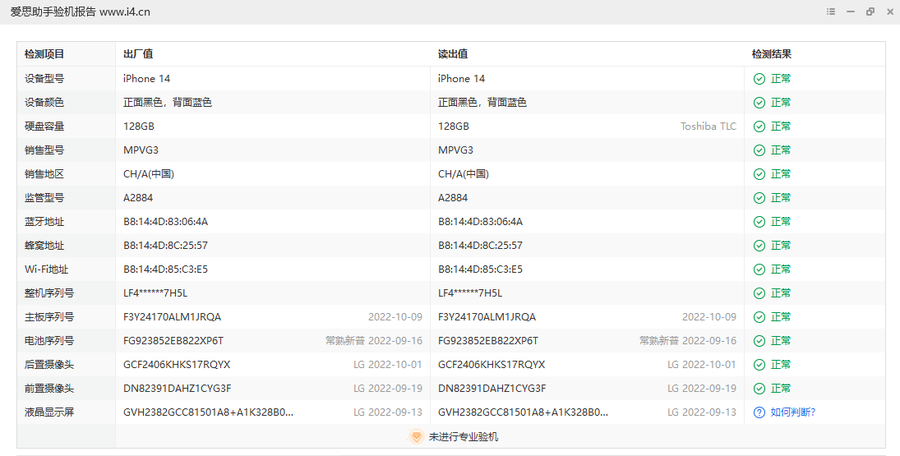Click green check icon in 设备颜色 row
This screenshot has height=456, width=900.
[x=759, y=102]
